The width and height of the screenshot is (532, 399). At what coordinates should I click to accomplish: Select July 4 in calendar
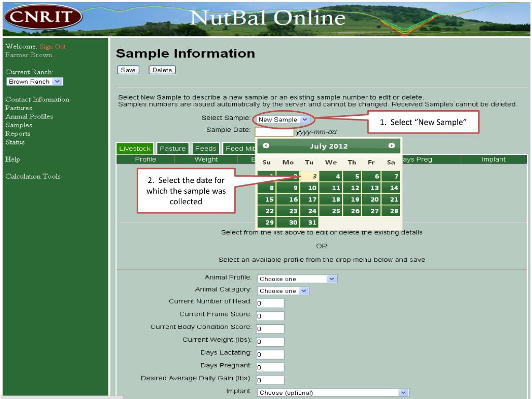tap(330, 177)
